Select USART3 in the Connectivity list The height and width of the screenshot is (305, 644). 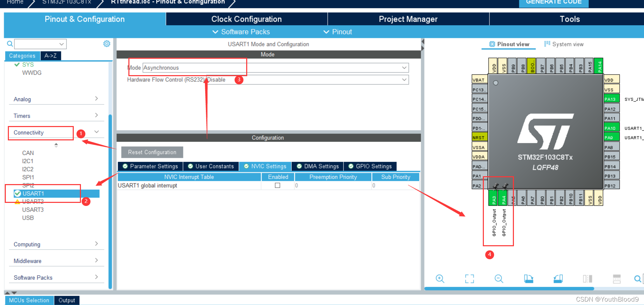[33, 210]
